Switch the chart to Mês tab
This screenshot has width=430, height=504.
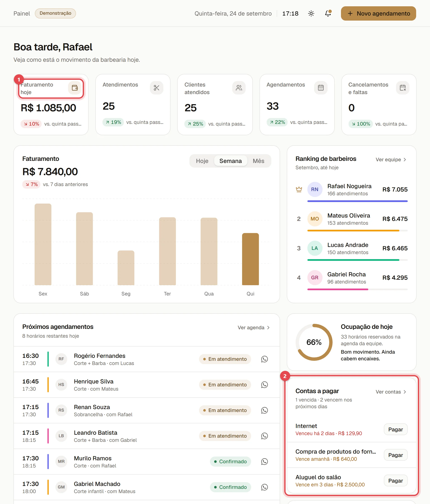258,161
